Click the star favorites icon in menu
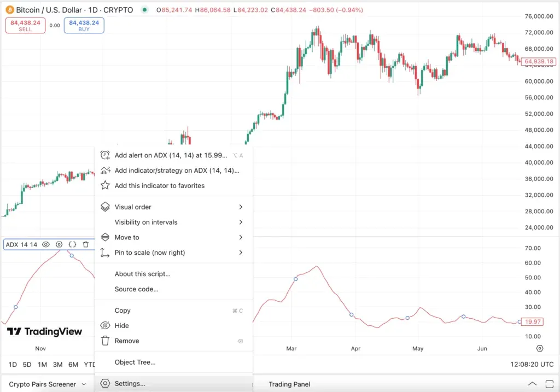Image resolution: width=560 pixels, height=392 pixels. (x=106, y=186)
